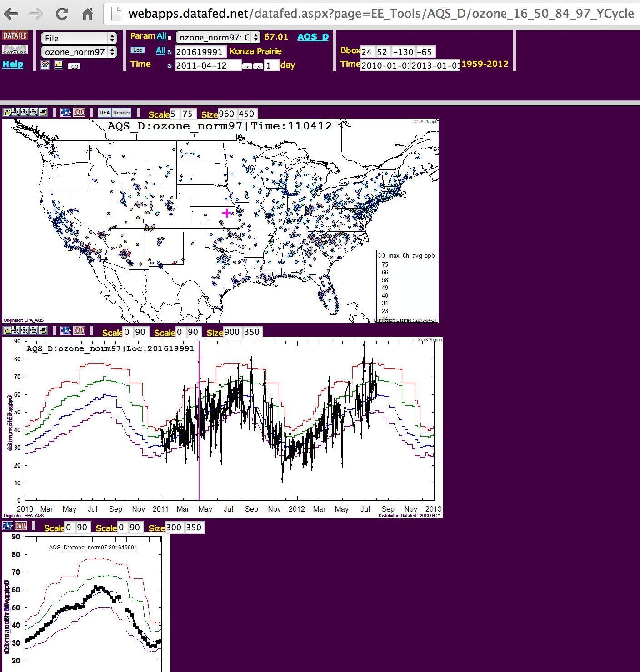The width and height of the screenshot is (640, 672).
Task: Click the browser reload icon
Action: click(x=62, y=14)
